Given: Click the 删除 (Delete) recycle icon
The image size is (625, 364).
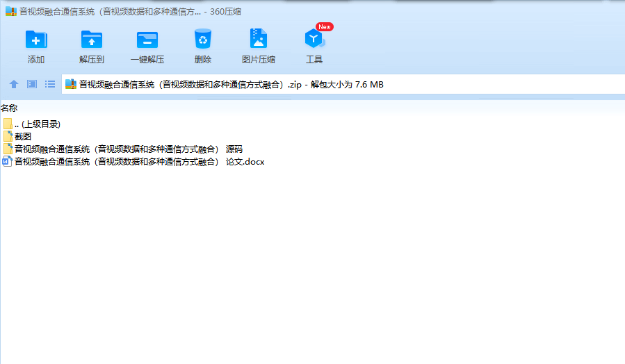Looking at the screenshot, I should coord(203,39).
